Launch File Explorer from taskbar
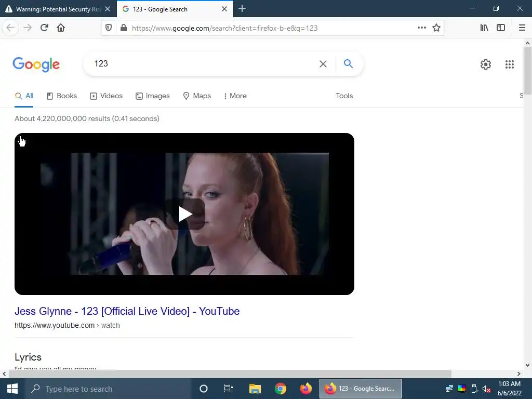Viewport: 532px width, 399px height. pyautogui.click(x=255, y=389)
